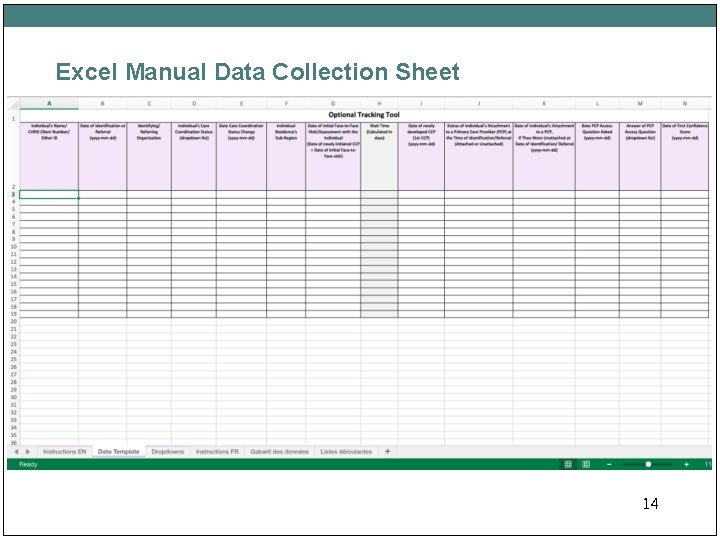Select column C header
This screenshot has width=720, height=540.
[149, 104]
